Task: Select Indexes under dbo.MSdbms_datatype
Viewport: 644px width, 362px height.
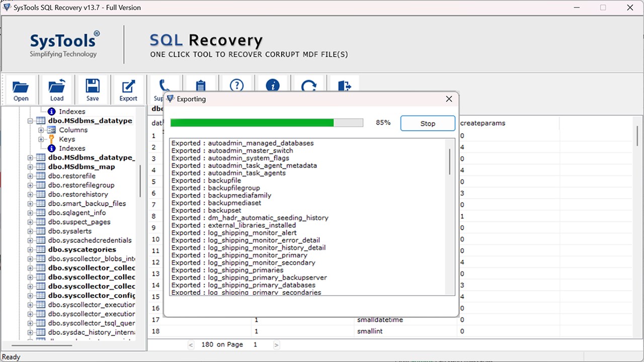Action: [x=72, y=148]
